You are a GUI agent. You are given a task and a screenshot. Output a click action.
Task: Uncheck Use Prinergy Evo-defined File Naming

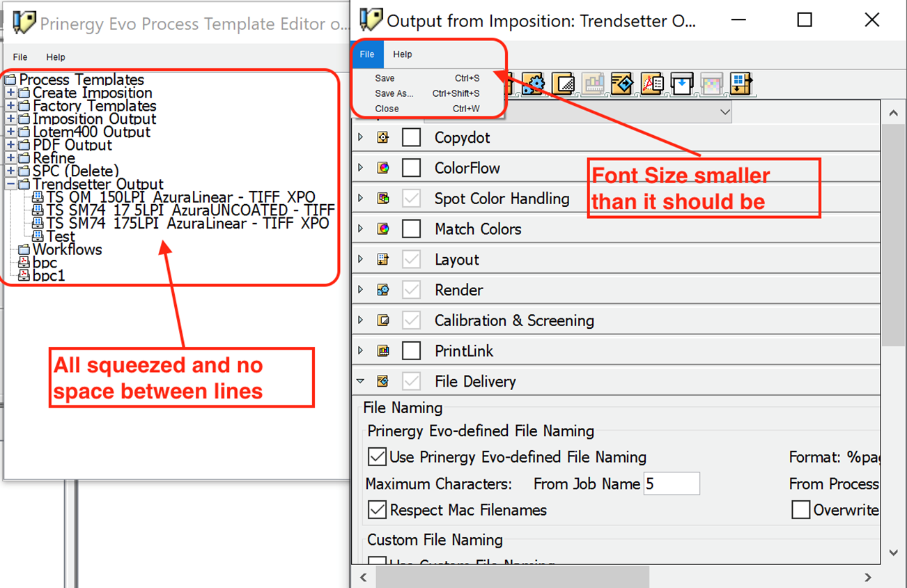tap(377, 457)
